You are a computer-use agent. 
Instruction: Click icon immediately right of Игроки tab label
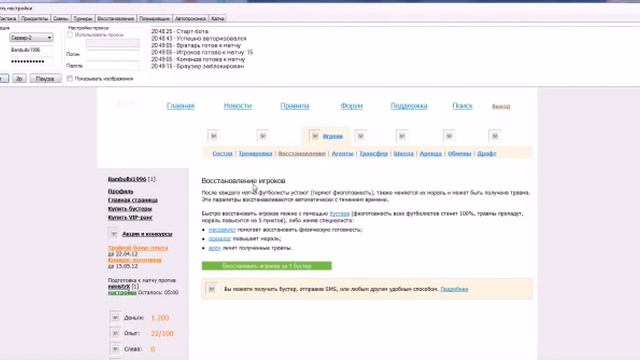[x=360, y=136]
